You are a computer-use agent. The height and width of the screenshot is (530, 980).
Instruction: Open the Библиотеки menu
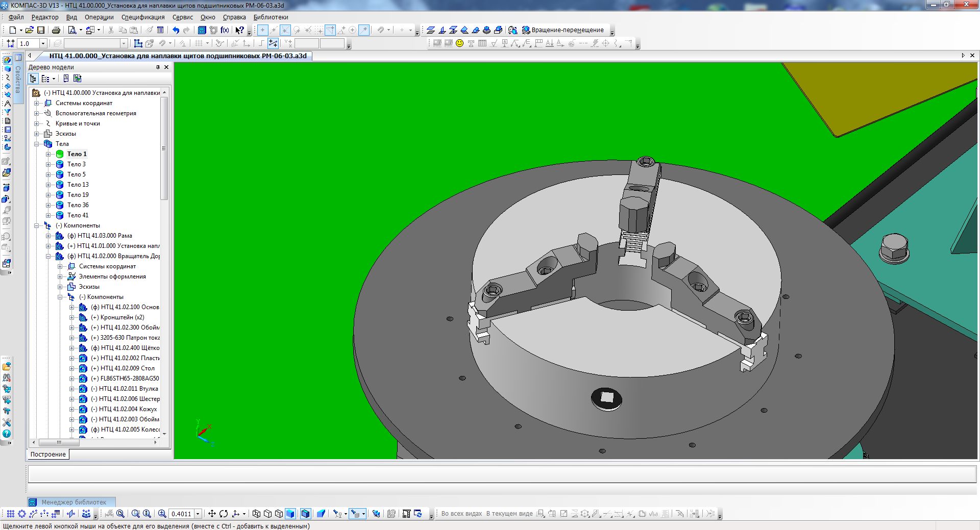(x=271, y=17)
